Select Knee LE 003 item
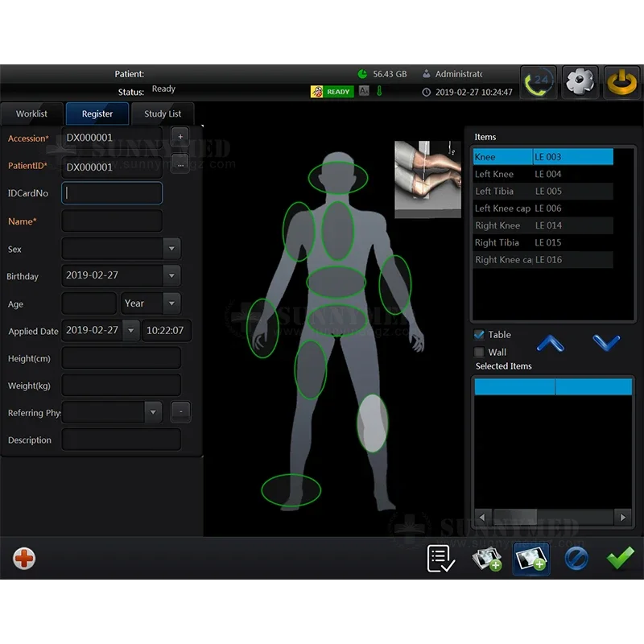Image resolution: width=644 pixels, height=644 pixels. 543,157
